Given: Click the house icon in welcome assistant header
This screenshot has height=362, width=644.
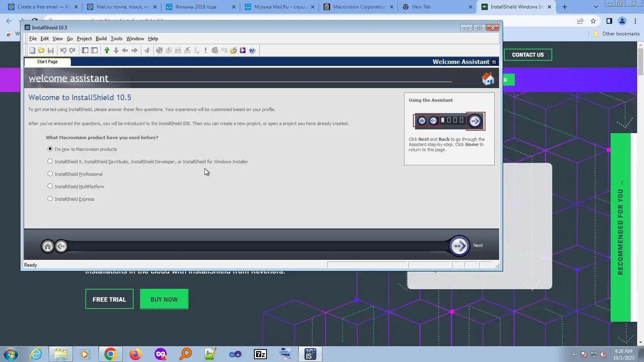Looking at the screenshot, I should coord(488,79).
